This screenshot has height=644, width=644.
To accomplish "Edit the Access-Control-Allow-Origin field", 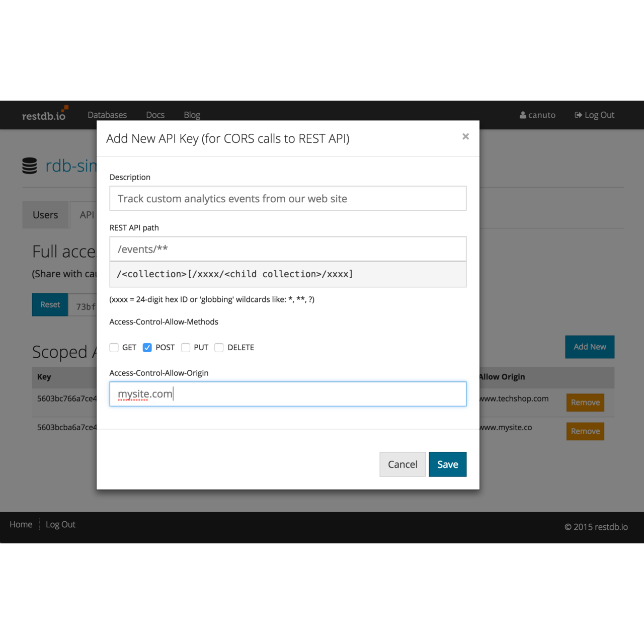I will click(287, 394).
